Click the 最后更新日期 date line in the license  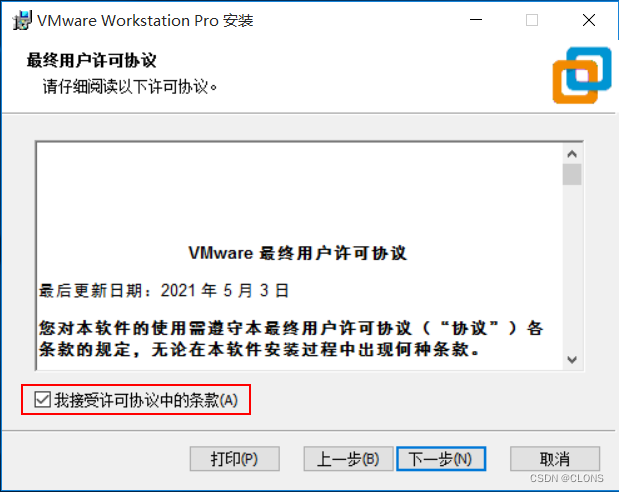(164, 291)
